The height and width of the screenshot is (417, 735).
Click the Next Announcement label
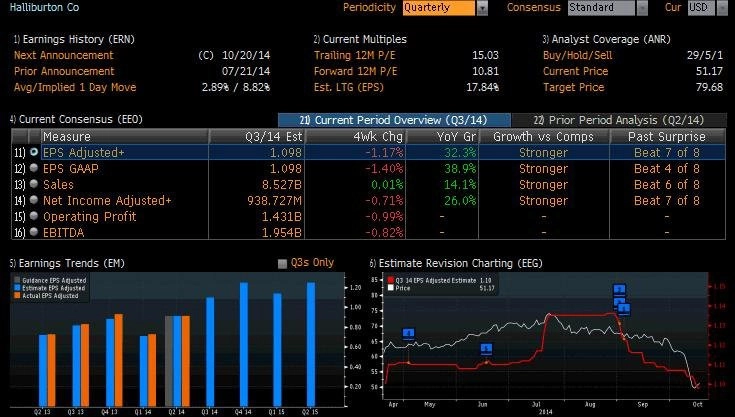pyautogui.click(x=64, y=55)
